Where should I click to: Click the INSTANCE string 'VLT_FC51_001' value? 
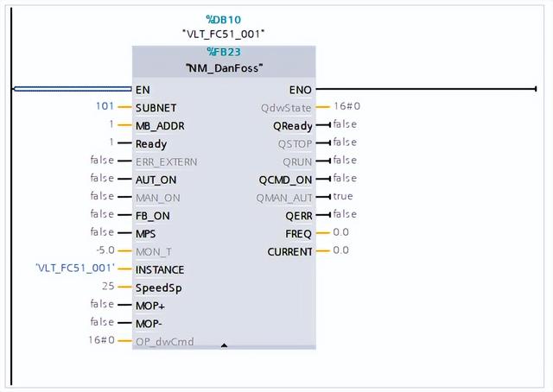[x=74, y=269]
